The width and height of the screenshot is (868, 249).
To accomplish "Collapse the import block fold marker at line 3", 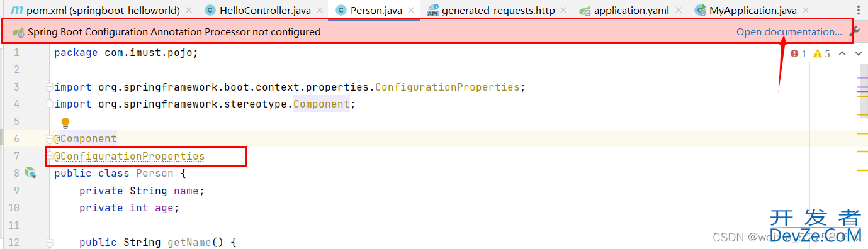I will click(x=49, y=87).
